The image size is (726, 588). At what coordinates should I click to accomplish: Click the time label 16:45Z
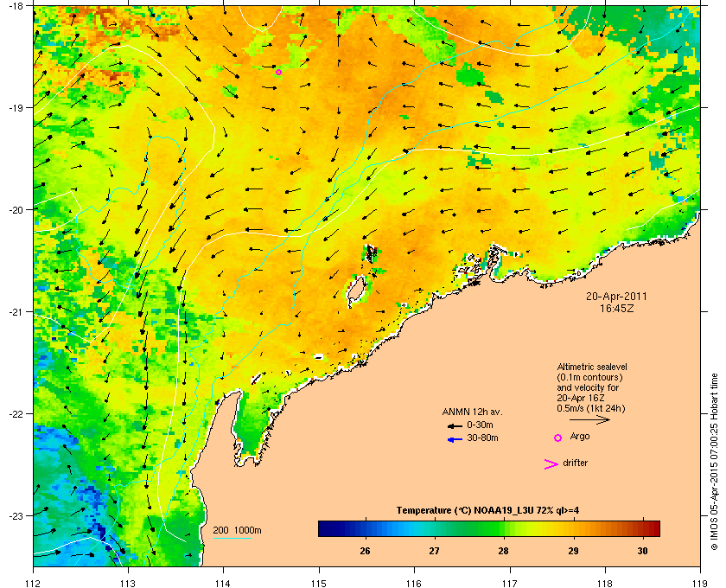tap(616, 308)
